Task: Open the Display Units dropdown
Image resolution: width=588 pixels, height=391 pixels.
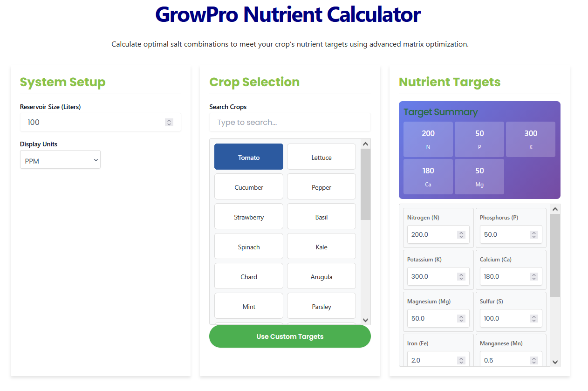Action: click(x=60, y=159)
